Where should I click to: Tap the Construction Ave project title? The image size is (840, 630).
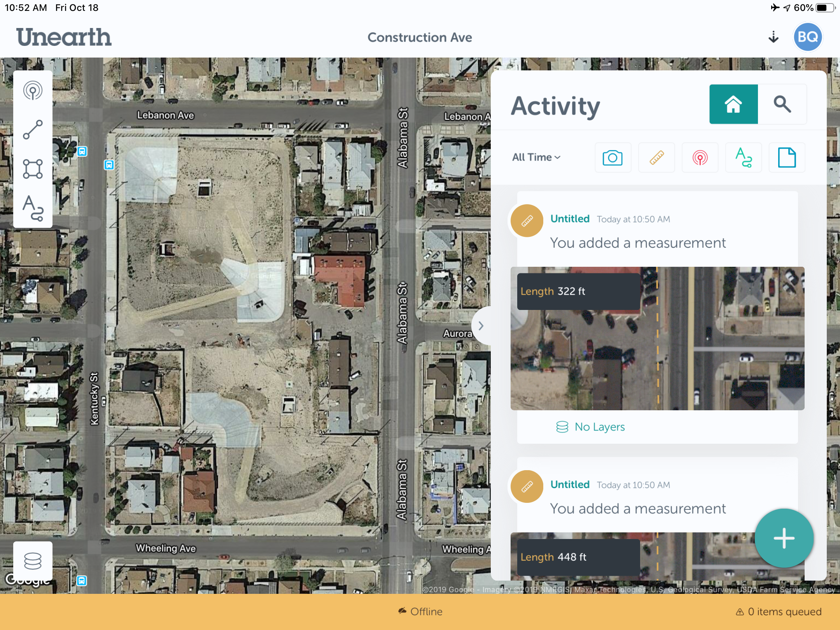point(420,37)
